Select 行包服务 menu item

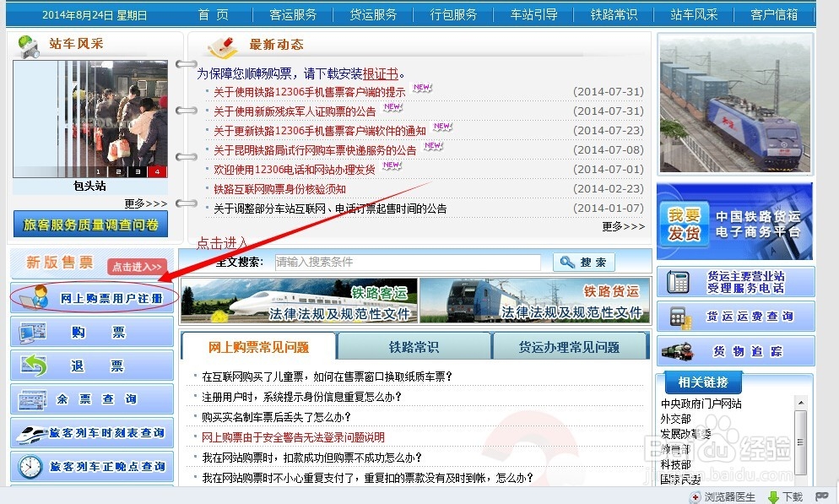(x=454, y=14)
